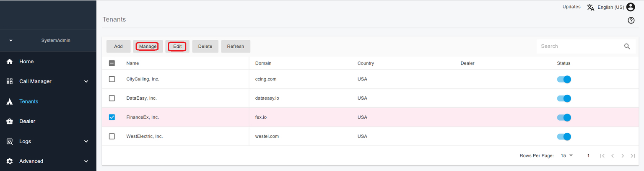Go to the first page arrow

pyautogui.click(x=602, y=156)
